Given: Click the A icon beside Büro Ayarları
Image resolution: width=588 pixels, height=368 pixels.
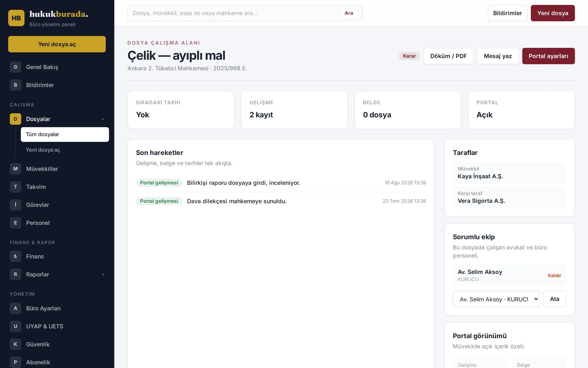Looking at the screenshot, I should (x=16, y=308).
